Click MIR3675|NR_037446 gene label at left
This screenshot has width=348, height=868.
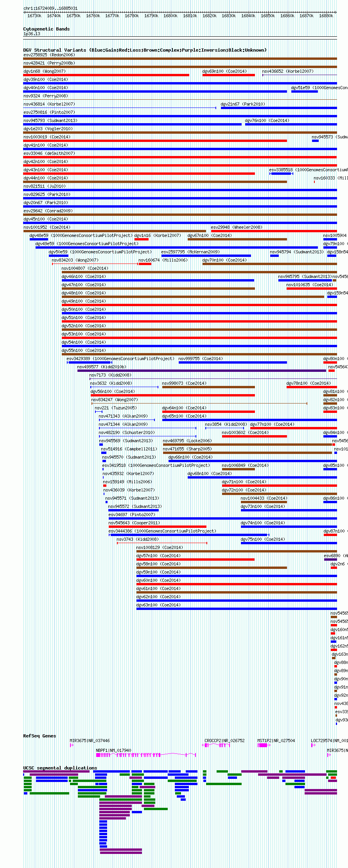coord(90,741)
